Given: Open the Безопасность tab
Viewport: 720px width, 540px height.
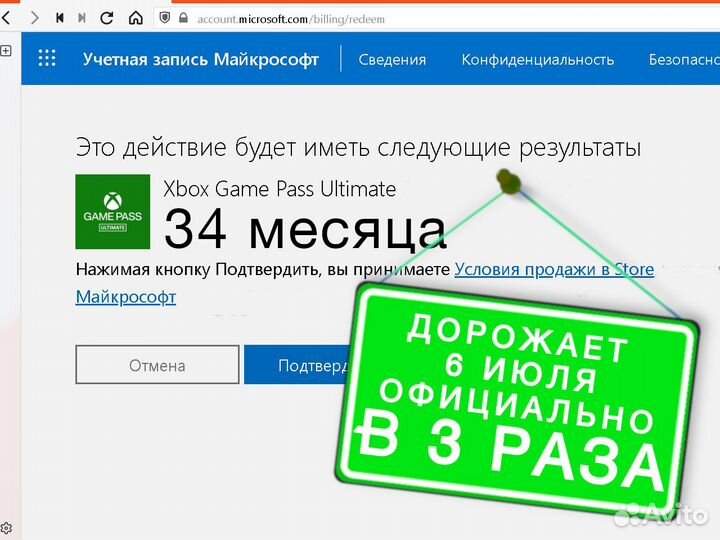Looking at the screenshot, I should tap(684, 60).
